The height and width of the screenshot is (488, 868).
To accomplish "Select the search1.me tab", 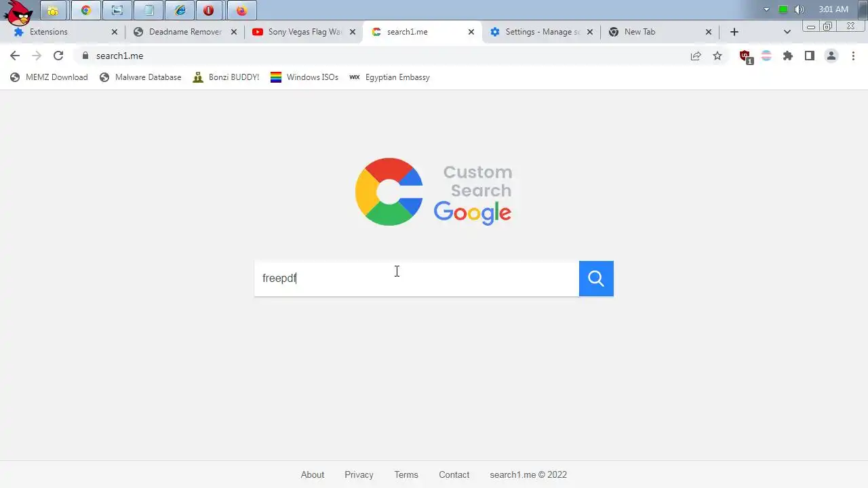I will (x=422, y=32).
